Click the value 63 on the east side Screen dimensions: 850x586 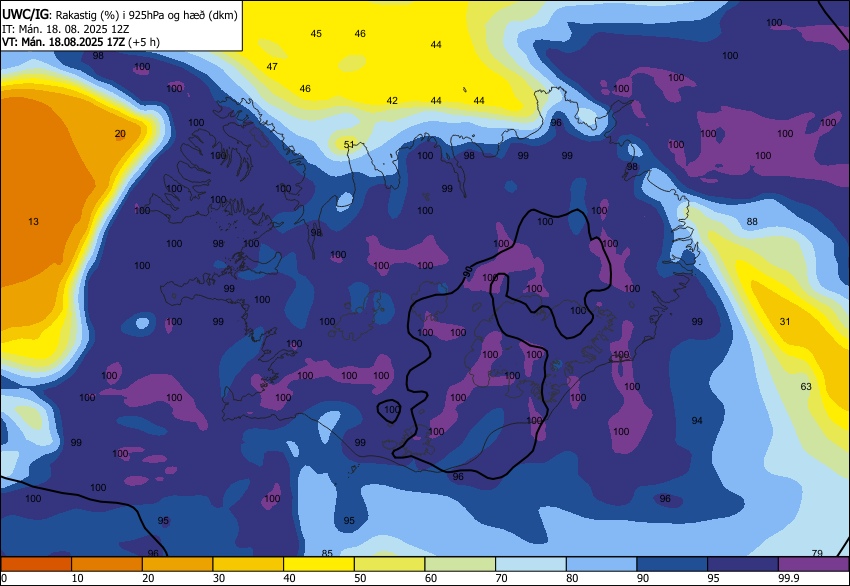coord(806,386)
